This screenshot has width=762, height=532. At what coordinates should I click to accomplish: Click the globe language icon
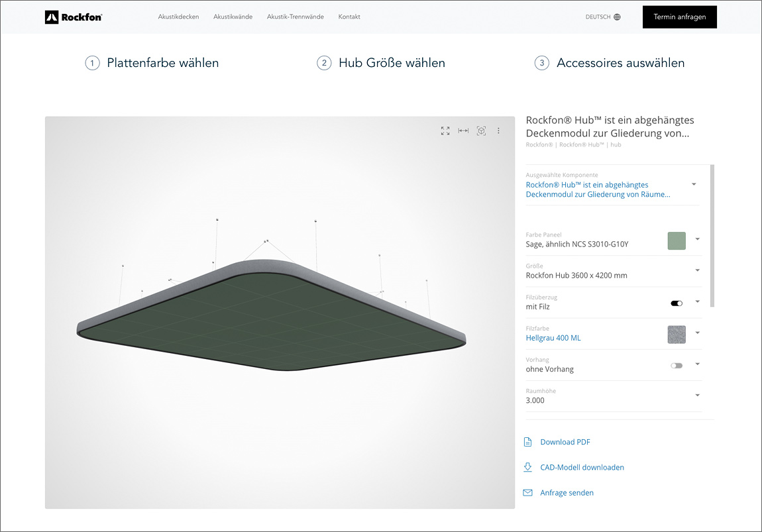(x=617, y=17)
